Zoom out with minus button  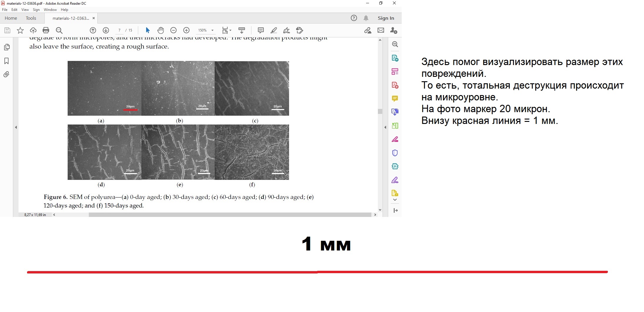coord(173,30)
